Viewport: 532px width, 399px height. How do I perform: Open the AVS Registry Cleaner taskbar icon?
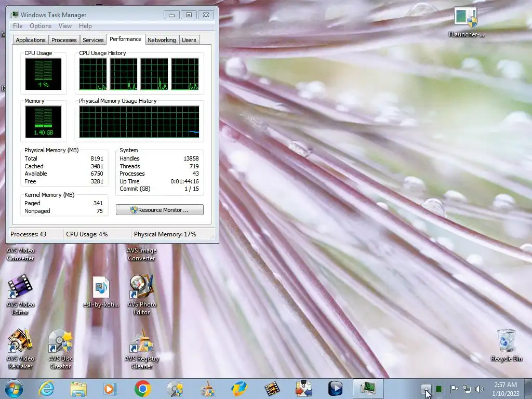pyautogui.click(x=207, y=389)
